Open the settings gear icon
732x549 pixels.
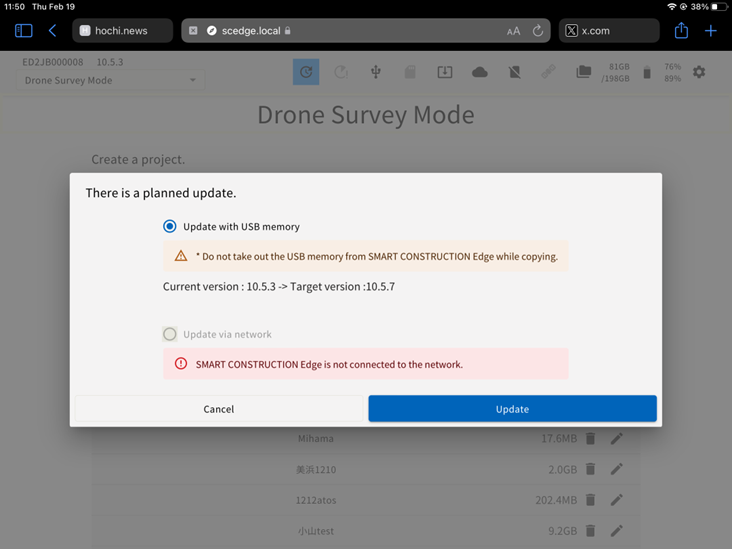tap(699, 72)
